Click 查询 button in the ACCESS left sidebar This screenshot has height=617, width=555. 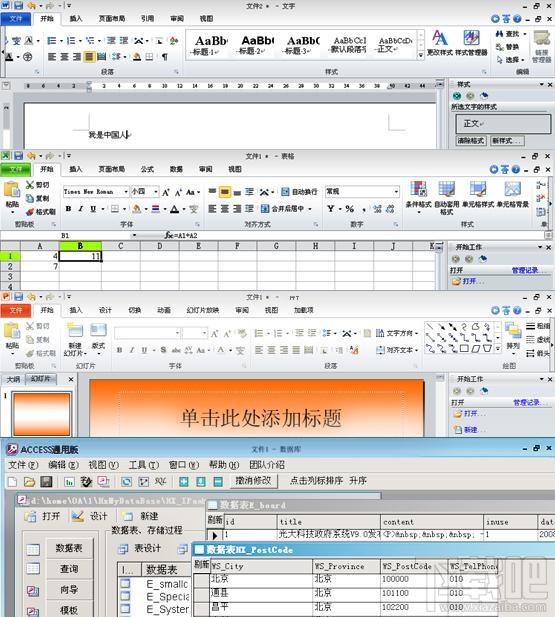pyautogui.click(x=69, y=569)
